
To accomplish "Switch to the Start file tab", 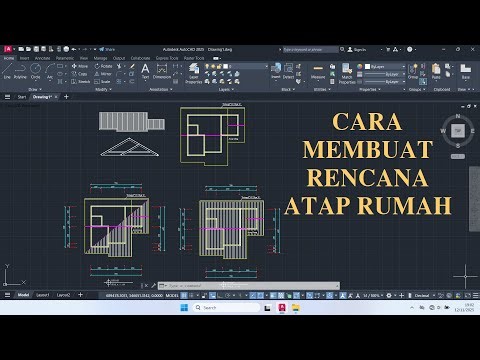I will [x=22, y=97].
